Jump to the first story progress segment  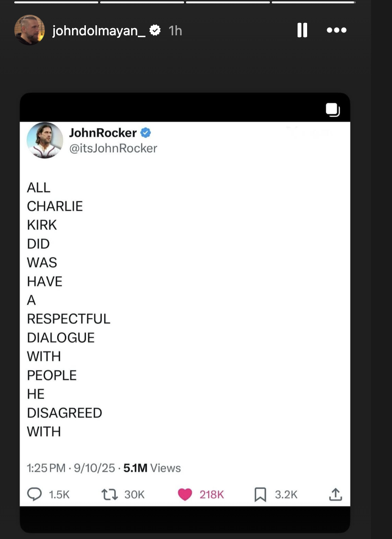[56, 2]
